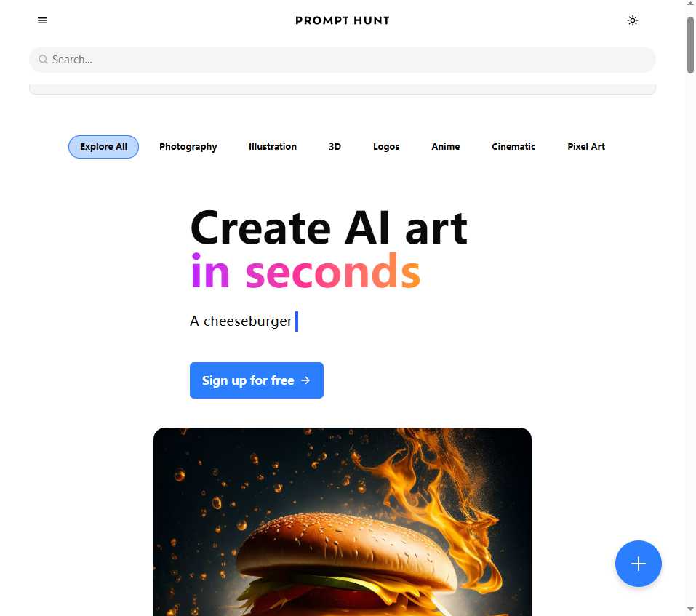
Task: Open the flaming cheeseburger image
Action: click(343, 522)
